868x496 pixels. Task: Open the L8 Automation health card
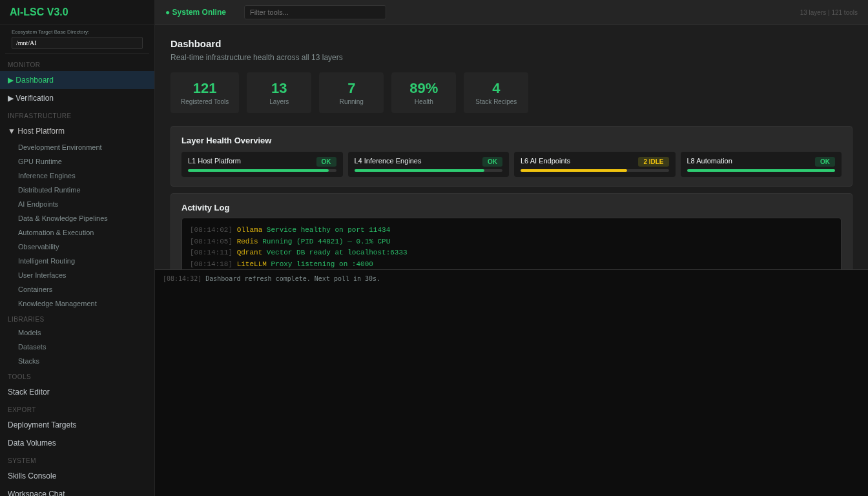(x=761, y=165)
